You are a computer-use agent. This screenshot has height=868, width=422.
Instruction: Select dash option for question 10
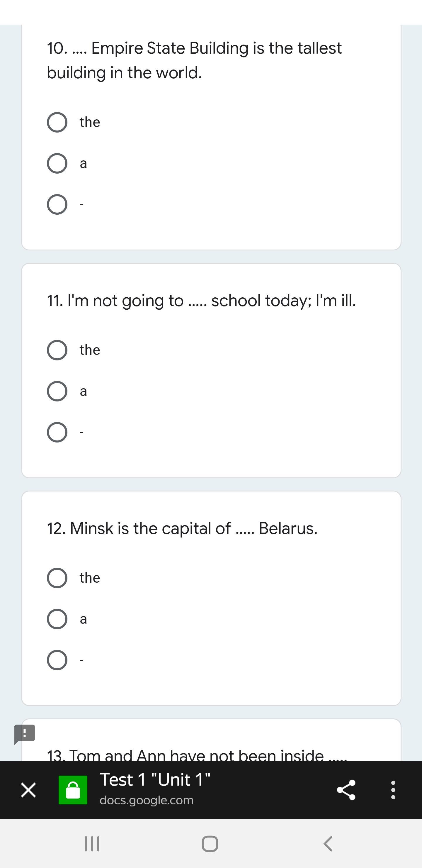point(57,204)
